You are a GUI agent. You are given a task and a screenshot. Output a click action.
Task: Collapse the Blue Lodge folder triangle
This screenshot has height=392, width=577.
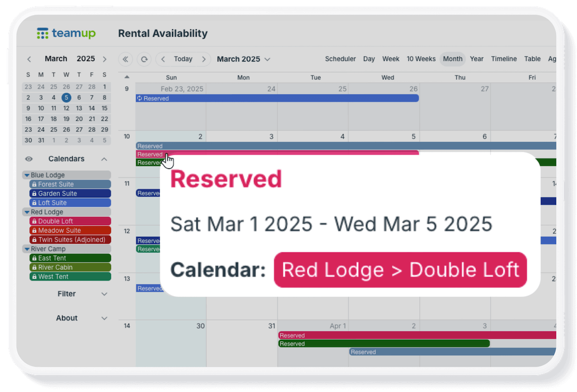pos(27,175)
